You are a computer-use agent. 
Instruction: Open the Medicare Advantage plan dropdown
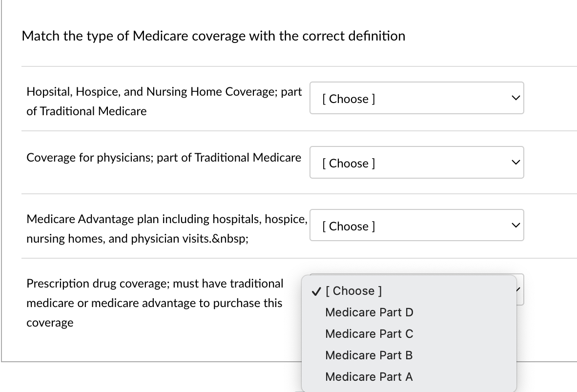[416, 225]
